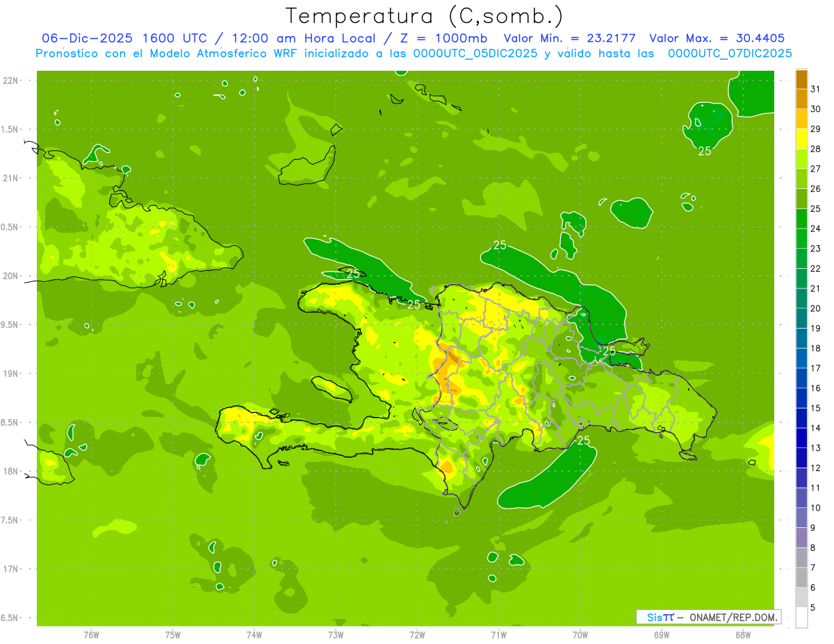Click the 0.5N latitude axis label
This screenshot has height=644, width=834.
pyautogui.click(x=10, y=227)
